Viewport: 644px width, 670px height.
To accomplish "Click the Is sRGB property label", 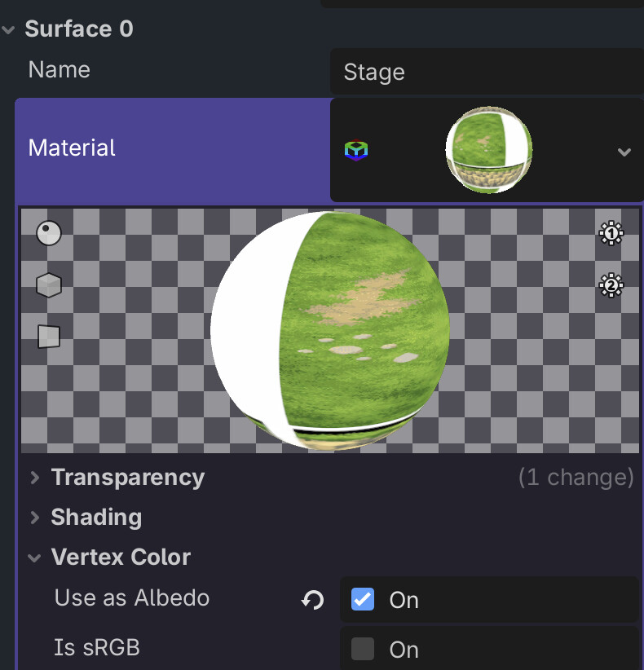I will tap(97, 648).
